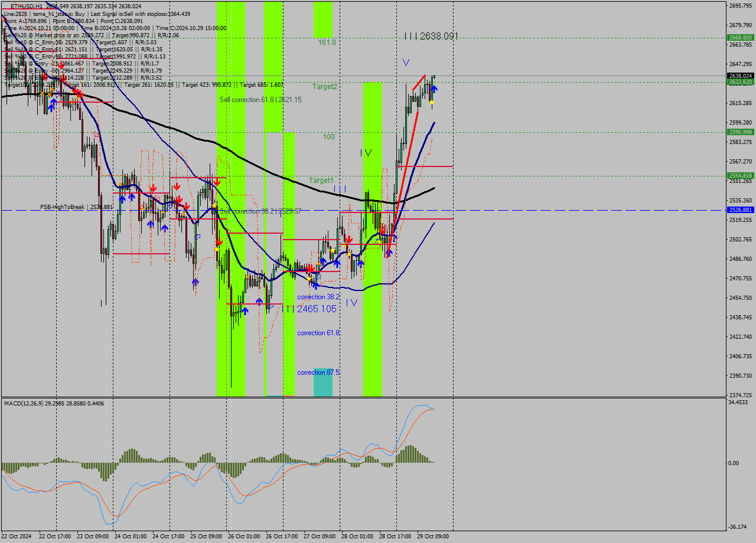This screenshot has height=543, width=756.
Task: Click the line ending with R/R:3.03
Action: (80, 42)
